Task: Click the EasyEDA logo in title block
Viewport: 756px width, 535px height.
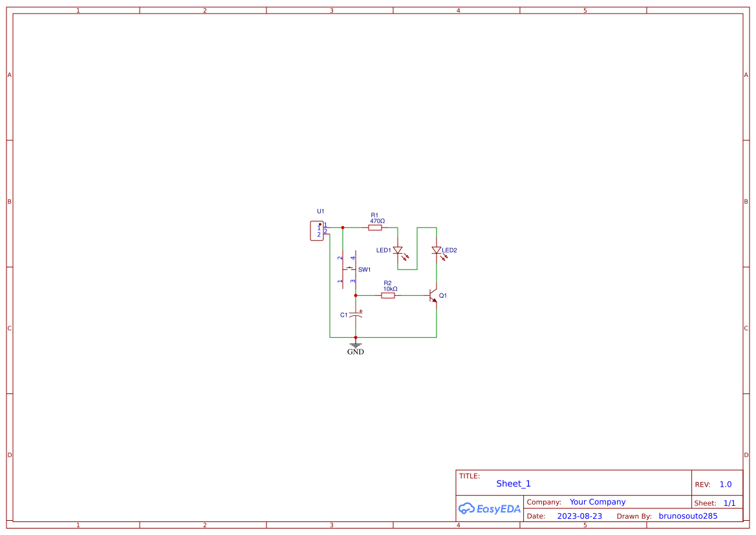Action: point(490,509)
